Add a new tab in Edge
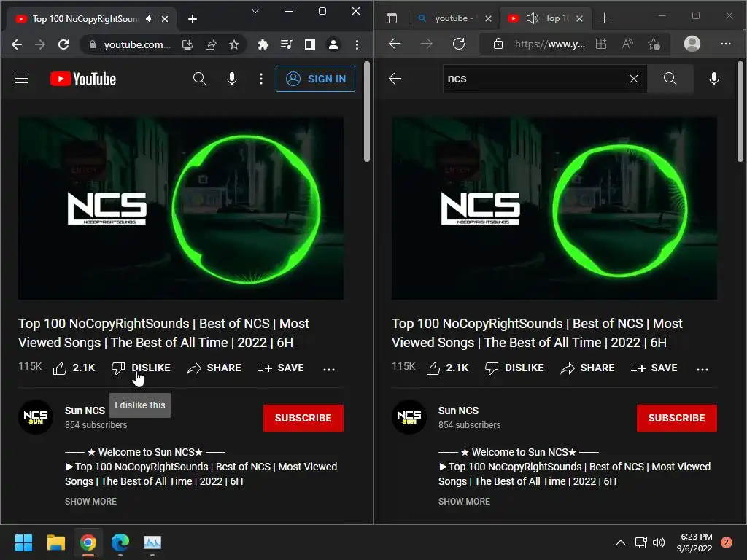This screenshot has width=747, height=560. pyautogui.click(x=604, y=18)
